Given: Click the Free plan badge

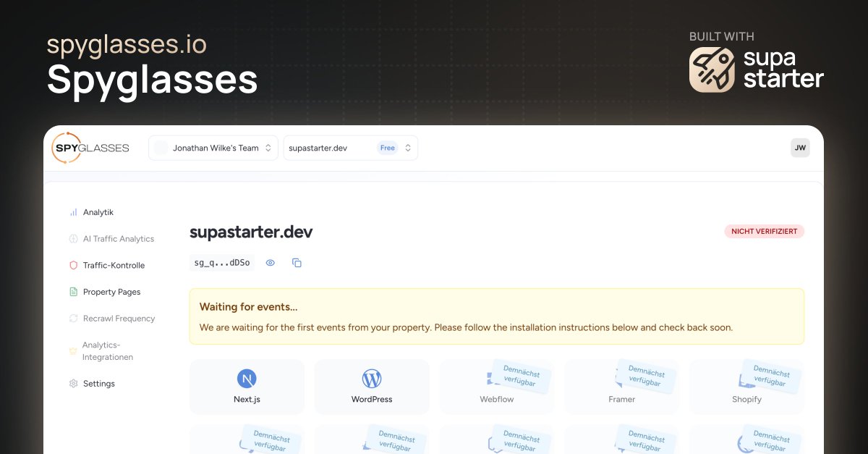Looking at the screenshot, I should pyautogui.click(x=388, y=148).
